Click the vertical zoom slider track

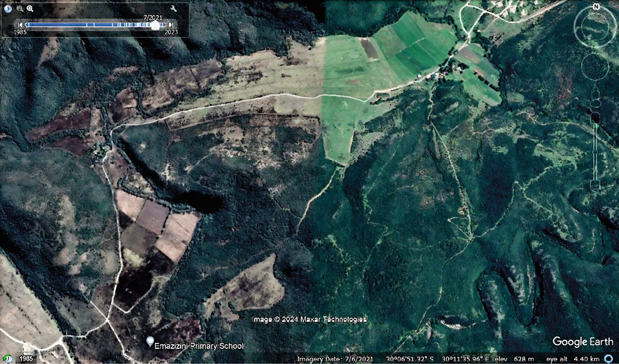[595, 152]
